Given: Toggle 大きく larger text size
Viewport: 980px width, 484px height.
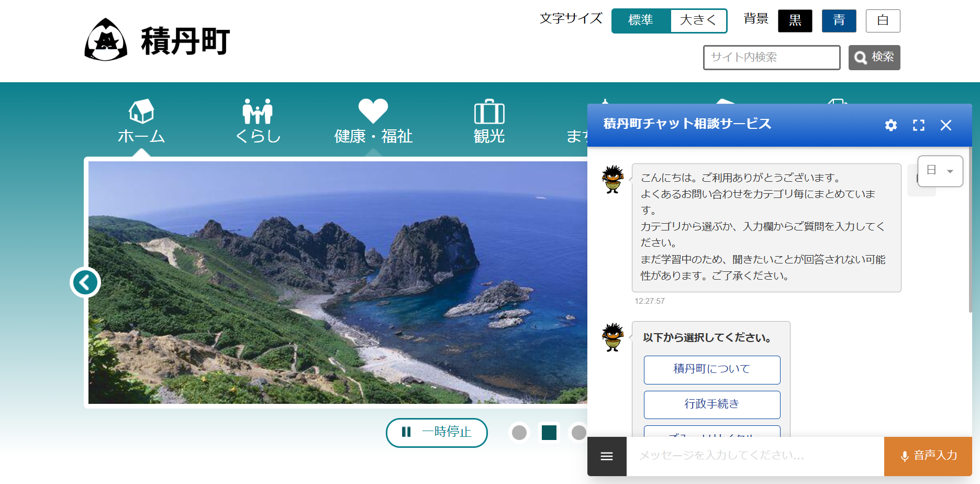Looking at the screenshot, I should [698, 21].
